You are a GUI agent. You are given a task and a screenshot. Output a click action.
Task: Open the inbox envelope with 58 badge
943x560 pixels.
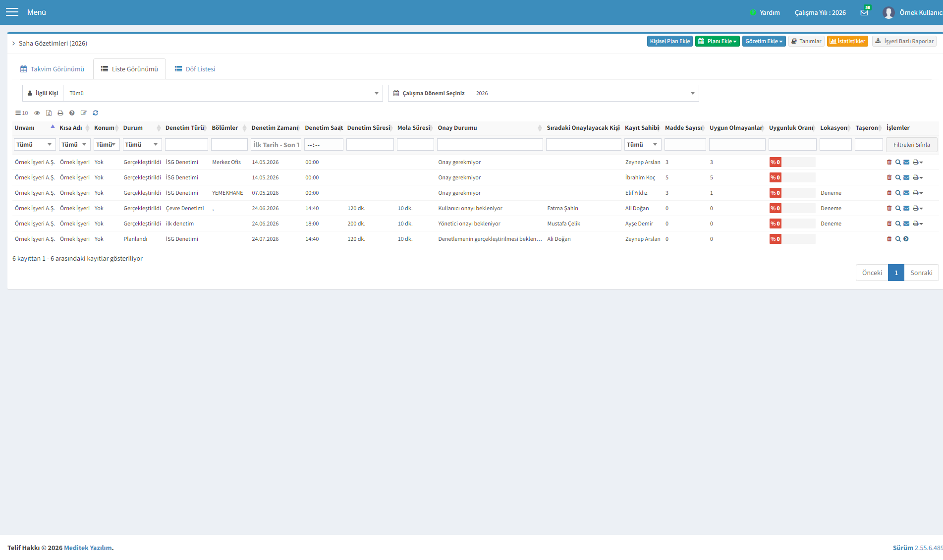[x=864, y=12]
